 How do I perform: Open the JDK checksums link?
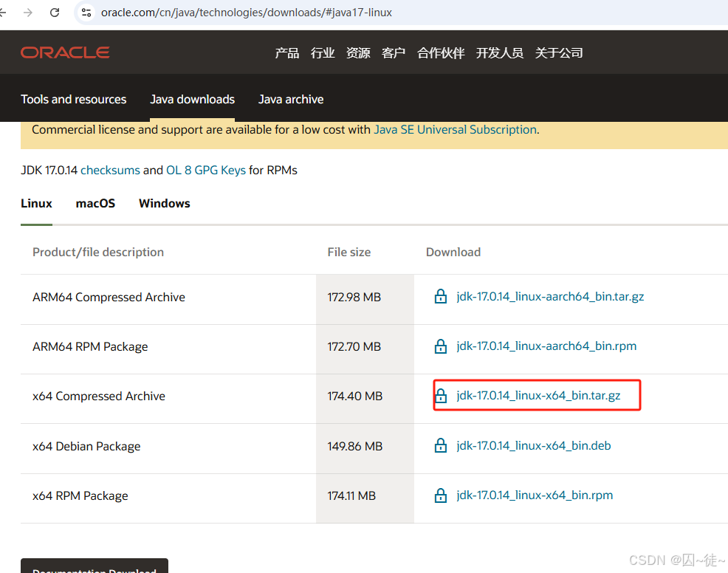110,171
